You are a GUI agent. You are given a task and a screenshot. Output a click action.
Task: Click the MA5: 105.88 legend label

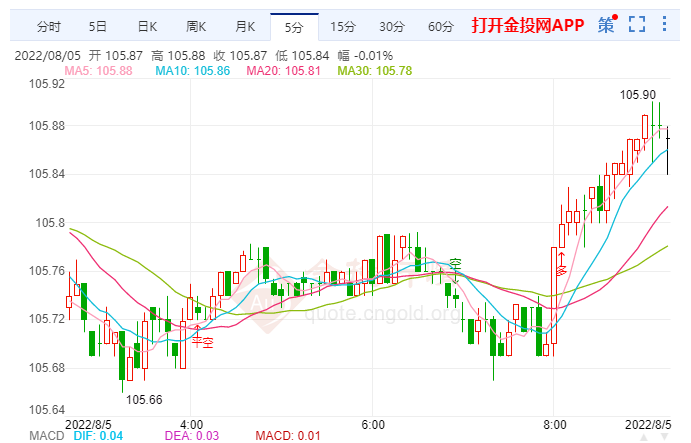98,71
